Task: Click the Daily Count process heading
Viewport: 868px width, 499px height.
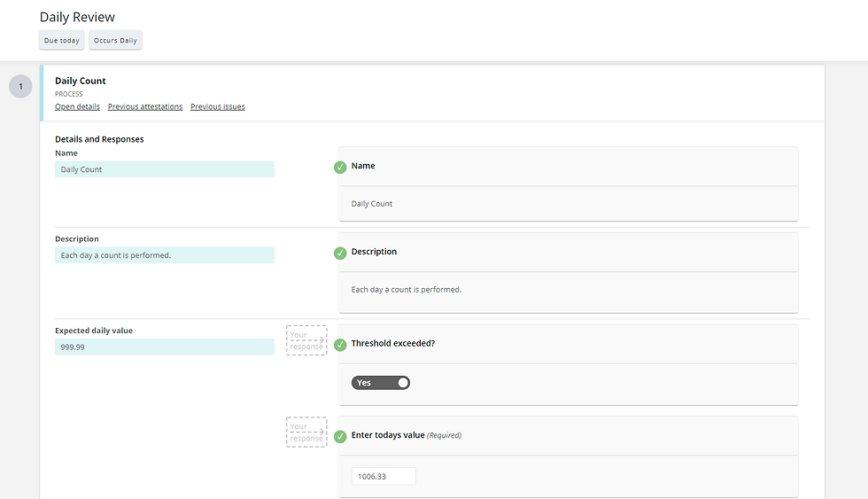Action: [x=81, y=81]
